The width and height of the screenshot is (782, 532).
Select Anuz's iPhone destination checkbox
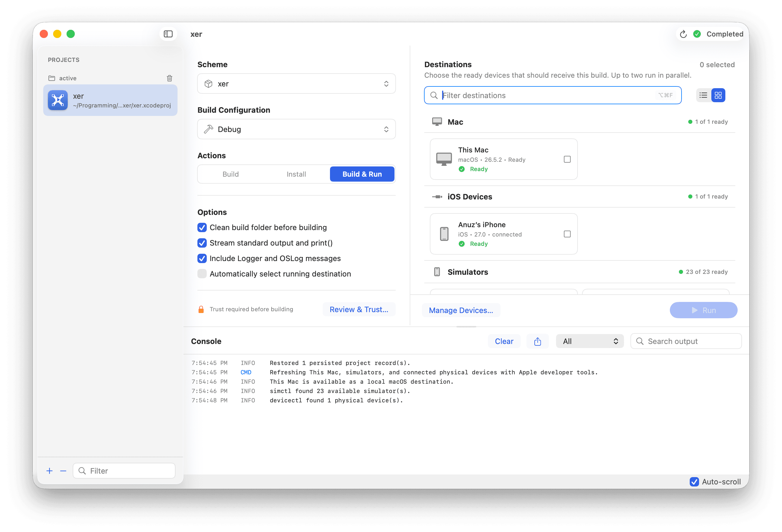click(567, 234)
